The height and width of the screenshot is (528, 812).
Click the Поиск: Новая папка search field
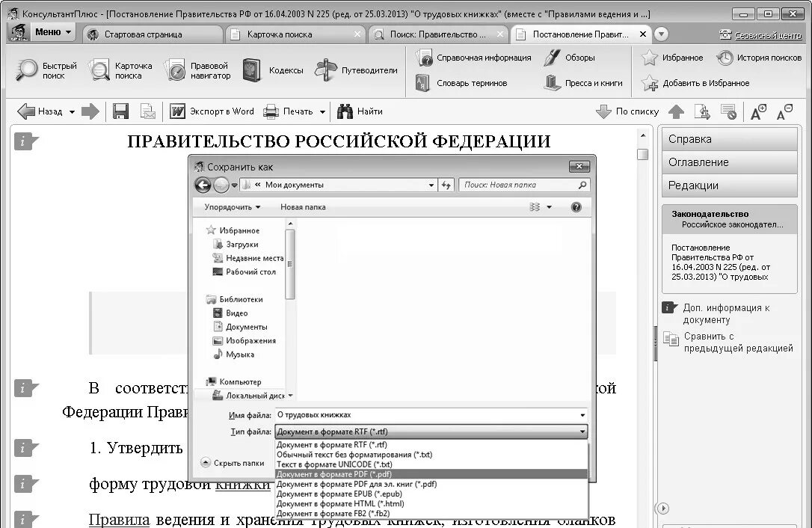[x=524, y=185]
